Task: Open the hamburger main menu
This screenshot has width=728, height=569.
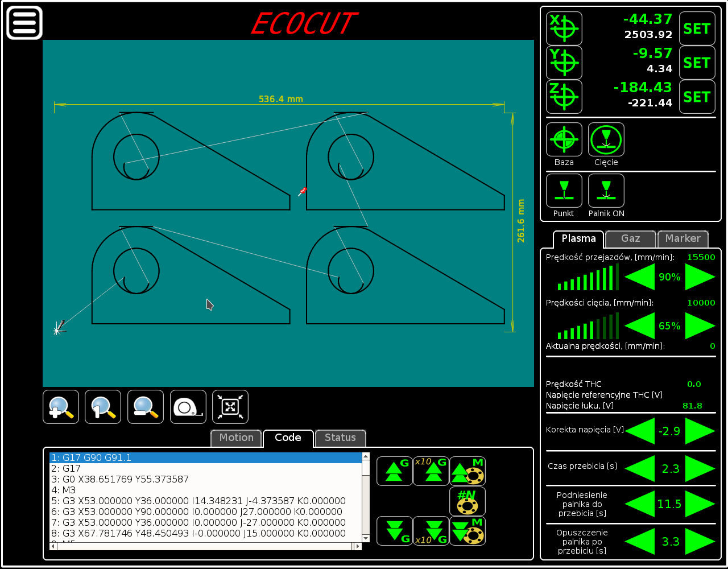Action: point(24,23)
